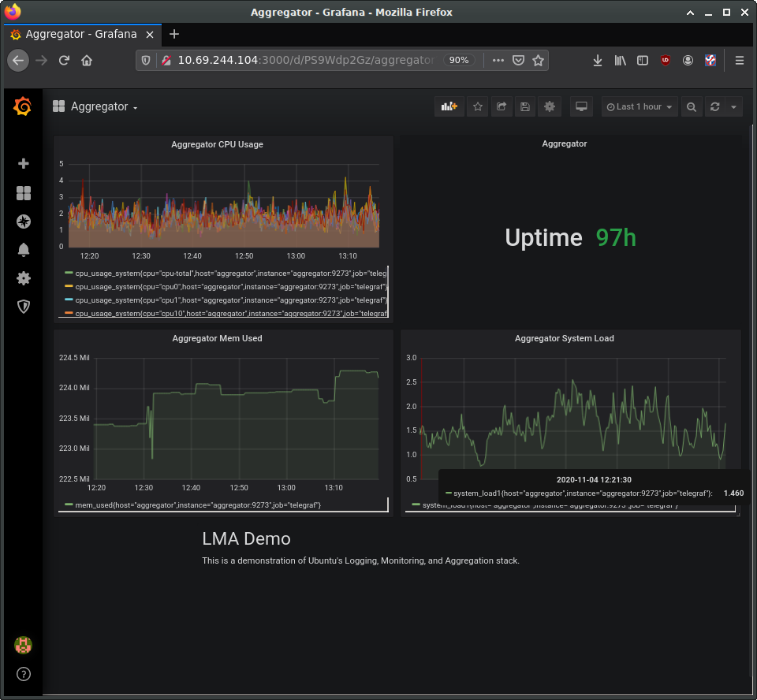Click the uBlock Origin extension icon
Screen dimensions: 757x700
point(666,61)
